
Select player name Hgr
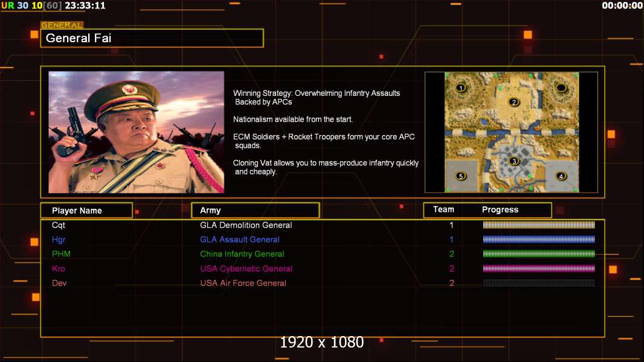click(x=59, y=240)
